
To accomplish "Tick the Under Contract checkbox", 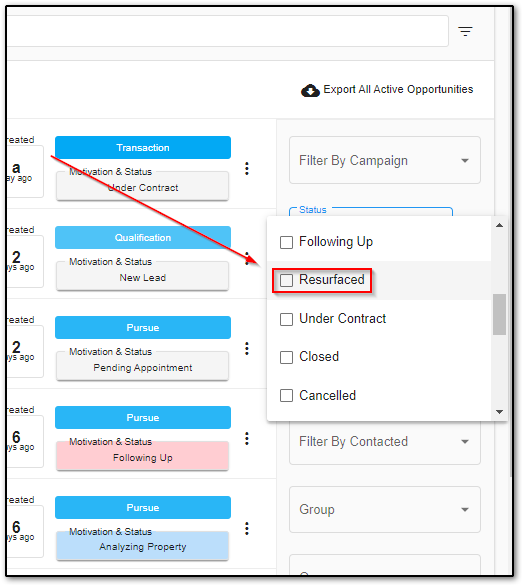I will tap(286, 319).
